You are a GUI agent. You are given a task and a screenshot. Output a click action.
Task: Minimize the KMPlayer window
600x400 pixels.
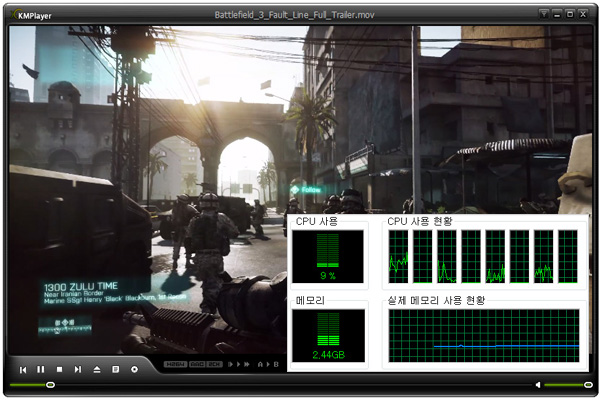pyautogui.click(x=557, y=14)
